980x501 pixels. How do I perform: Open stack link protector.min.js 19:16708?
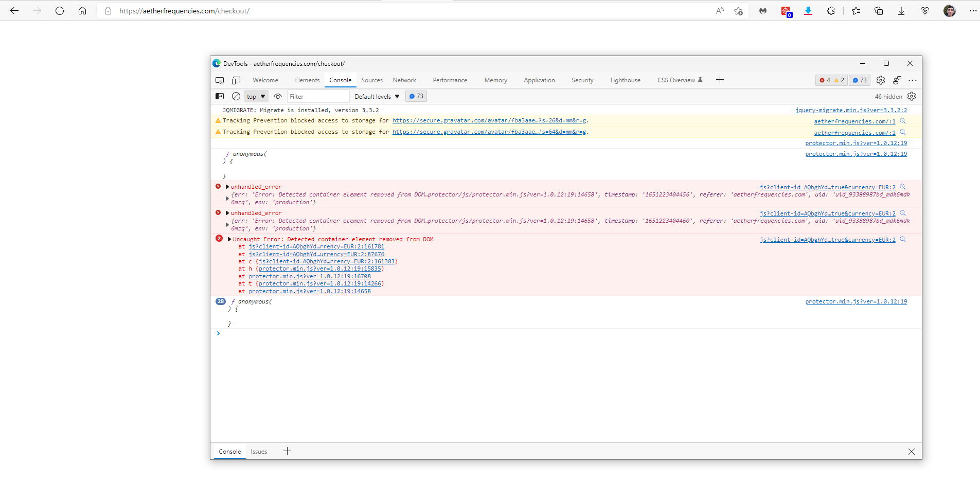310,276
